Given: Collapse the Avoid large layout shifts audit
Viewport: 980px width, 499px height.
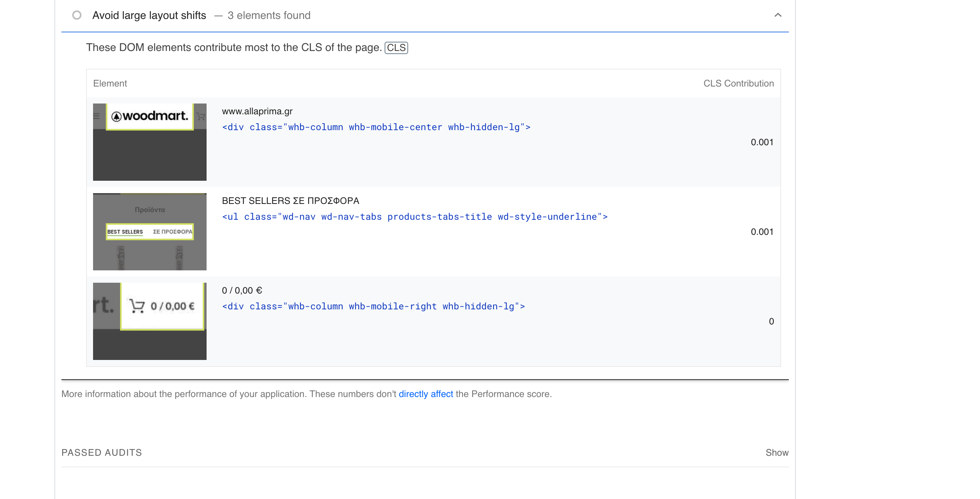Looking at the screenshot, I should 778,15.
